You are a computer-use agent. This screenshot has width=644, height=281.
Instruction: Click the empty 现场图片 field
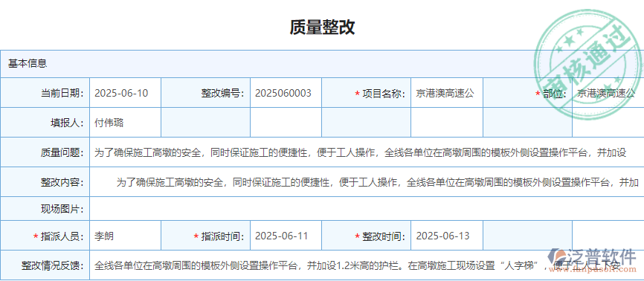(x=367, y=209)
